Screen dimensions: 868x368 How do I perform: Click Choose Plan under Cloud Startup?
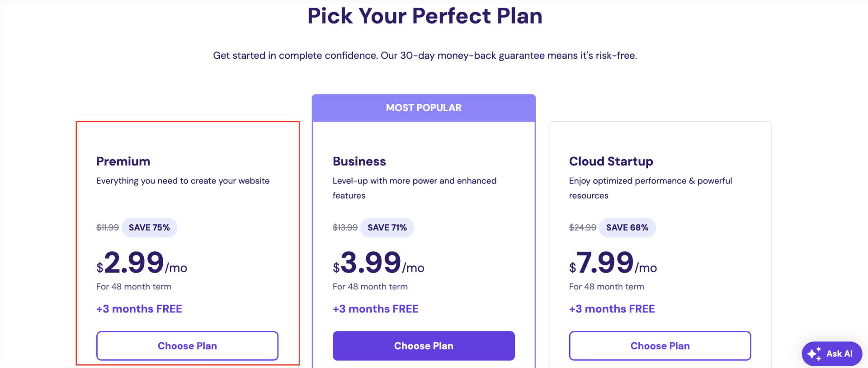click(x=660, y=346)
